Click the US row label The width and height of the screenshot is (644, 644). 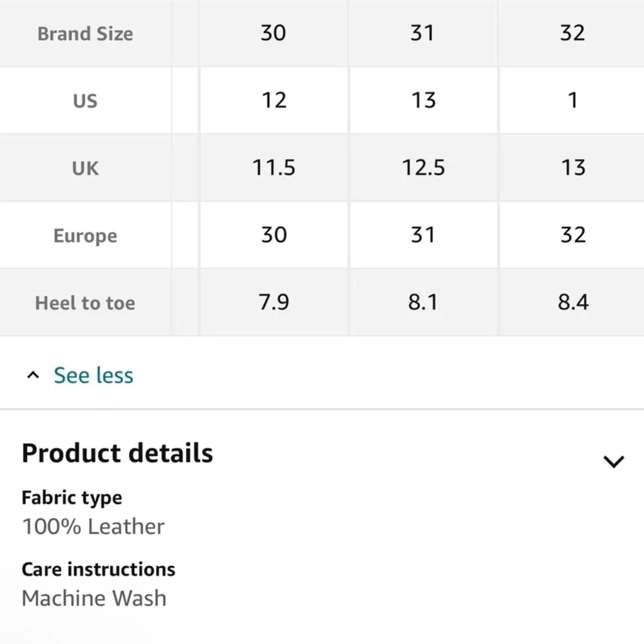tap(85, 100)
